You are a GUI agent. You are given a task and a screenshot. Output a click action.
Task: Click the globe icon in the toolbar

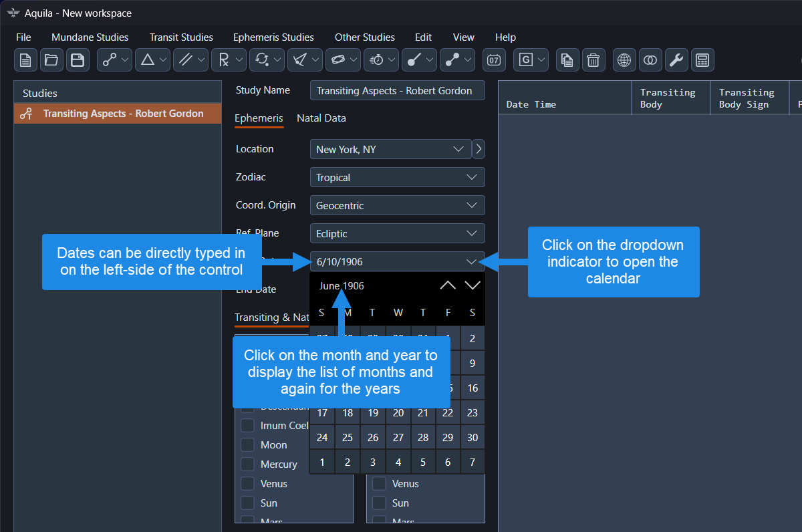624,60
